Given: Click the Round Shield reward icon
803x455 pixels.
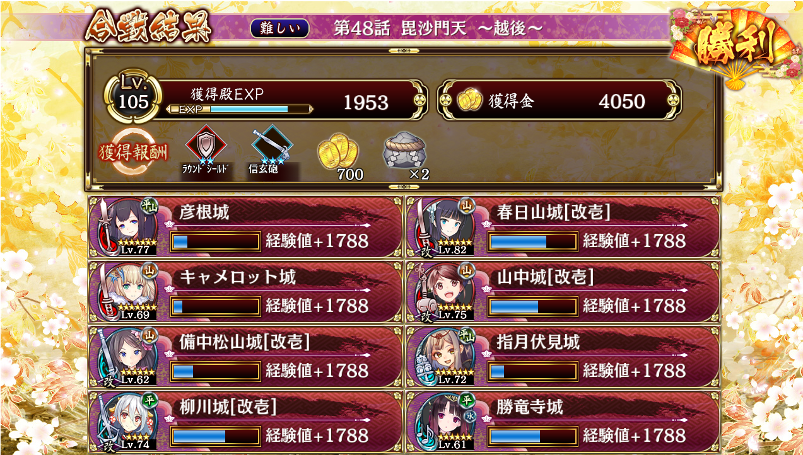Looking at the screenshot, I should pos(205,148).
